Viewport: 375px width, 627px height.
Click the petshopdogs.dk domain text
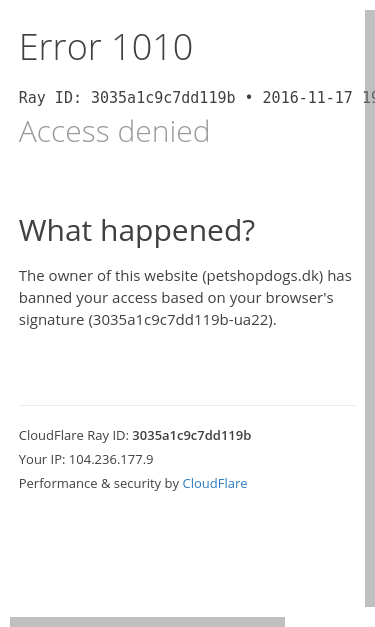click(x=263, y=276)
